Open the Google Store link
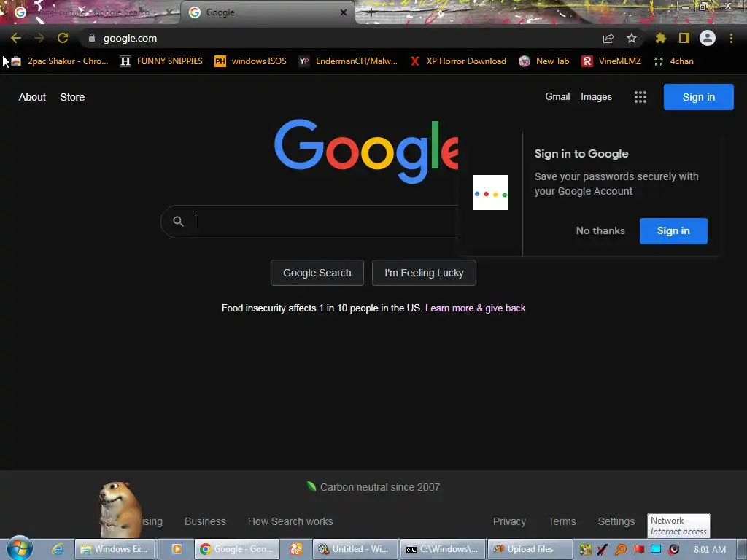 coord(72,97)
